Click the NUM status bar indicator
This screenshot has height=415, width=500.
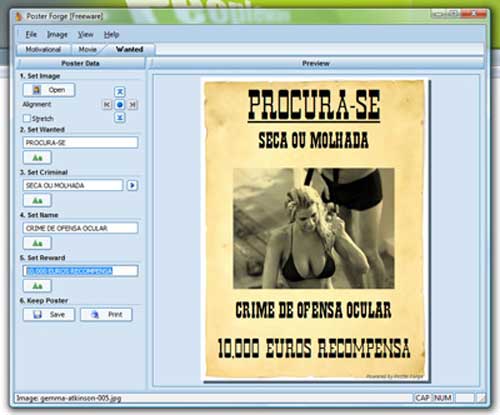coord(443,398)
